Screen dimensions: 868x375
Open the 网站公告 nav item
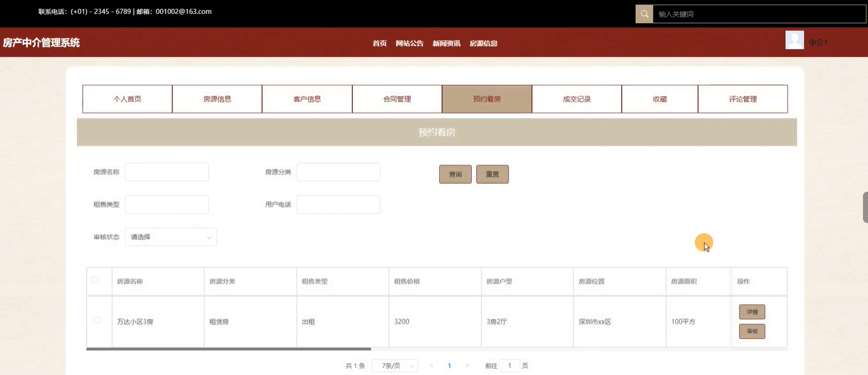coord(410,44)
